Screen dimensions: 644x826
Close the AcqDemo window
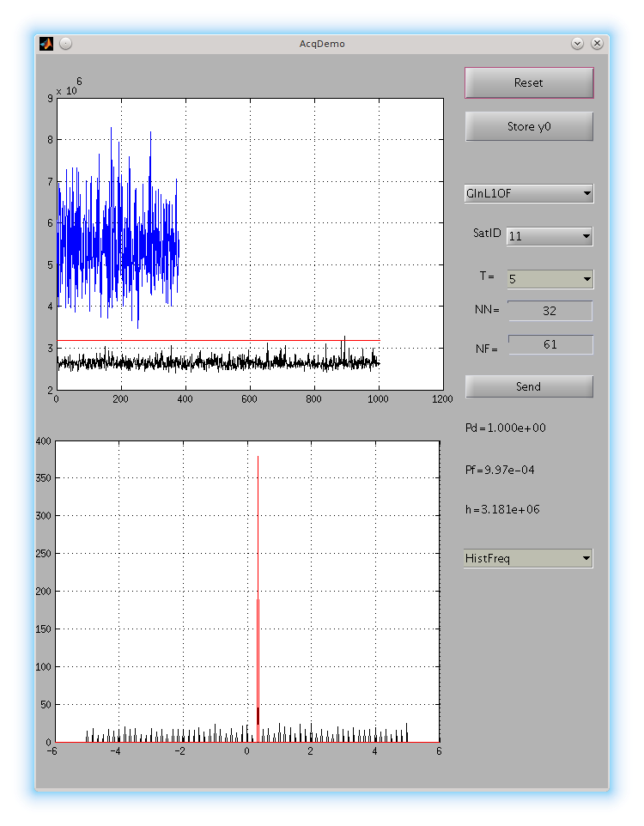point(597,43)
